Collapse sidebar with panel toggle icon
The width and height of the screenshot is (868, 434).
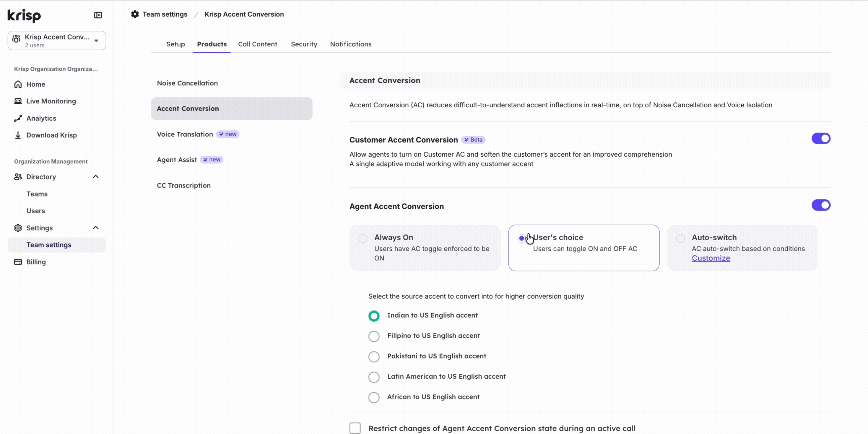[x=98, y=15]
